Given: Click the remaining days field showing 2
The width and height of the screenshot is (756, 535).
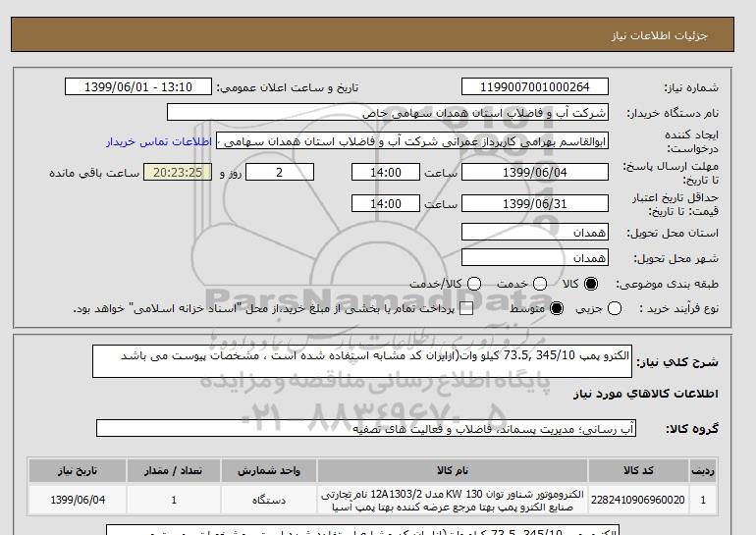Looking at the screenshot, I should point(280,172).
